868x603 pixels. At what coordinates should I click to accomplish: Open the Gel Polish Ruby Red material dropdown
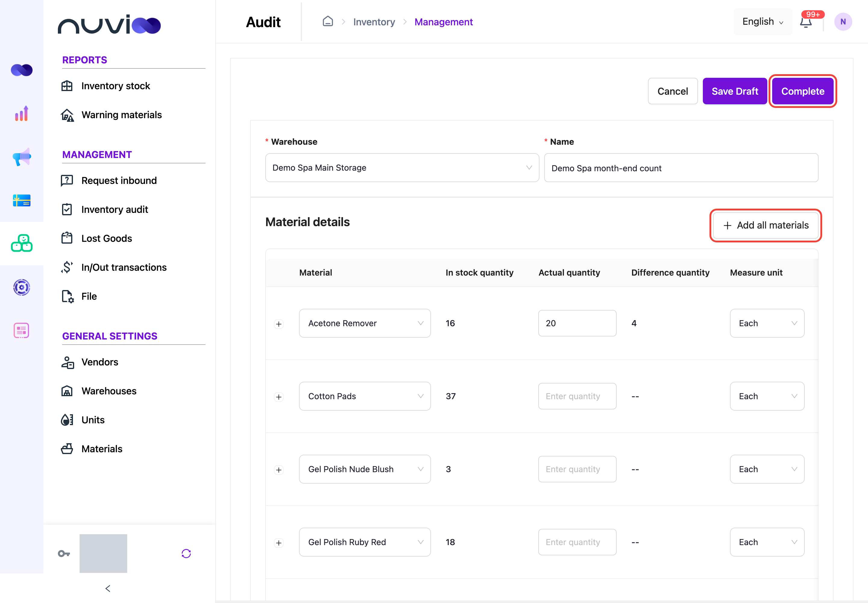coord(365,542)
